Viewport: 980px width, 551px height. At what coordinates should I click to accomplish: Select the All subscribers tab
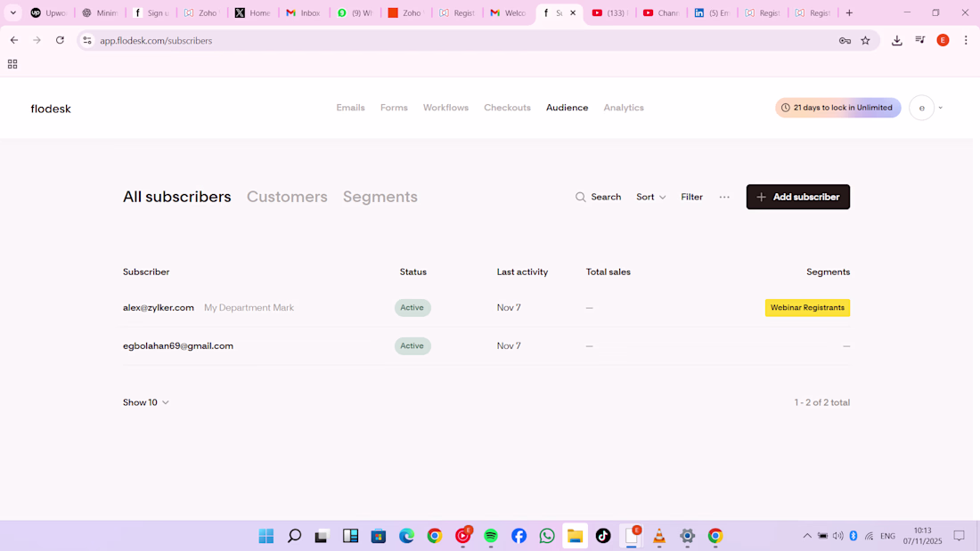tap(177, 197)
